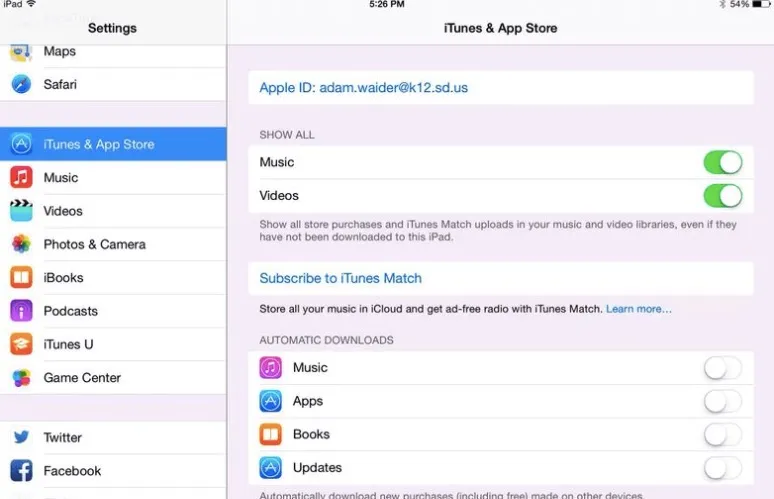
Task: Open Music settings in sidebar
Action: coord(113,177)
